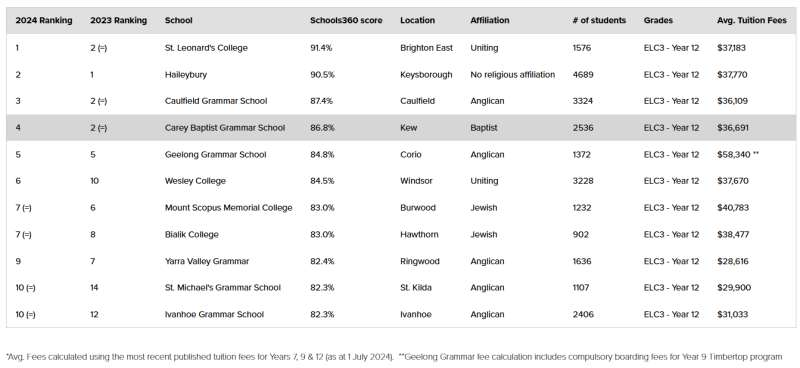800x368 pixels.
Task: Open Bialik College row
Action: point(191,235)
